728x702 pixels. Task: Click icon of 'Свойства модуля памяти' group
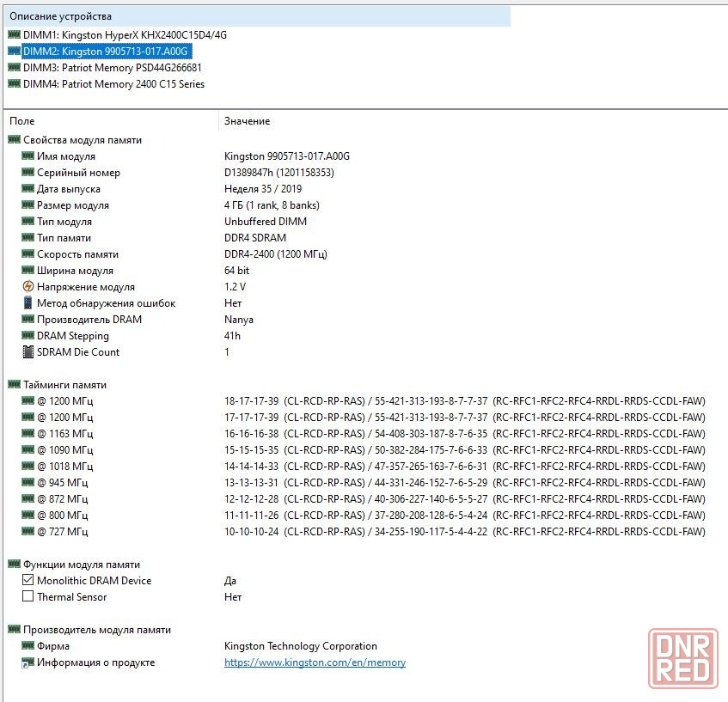15,139
